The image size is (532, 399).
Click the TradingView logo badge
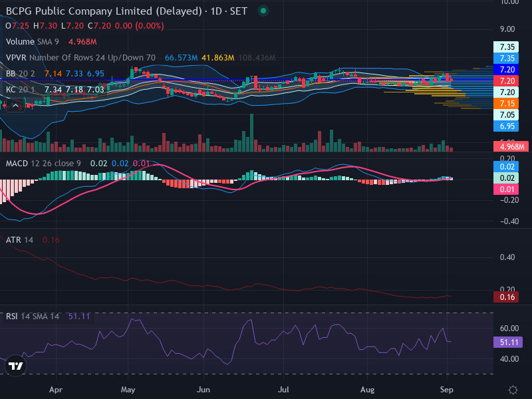click(x=15, y=366)
